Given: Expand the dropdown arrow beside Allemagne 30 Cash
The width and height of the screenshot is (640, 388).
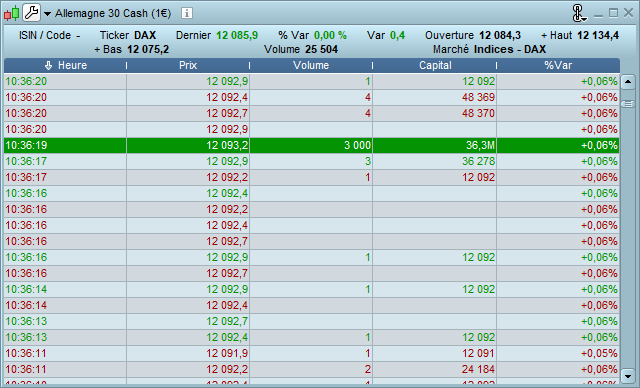Looking at the screenshot, I should (x=47, y=14).
